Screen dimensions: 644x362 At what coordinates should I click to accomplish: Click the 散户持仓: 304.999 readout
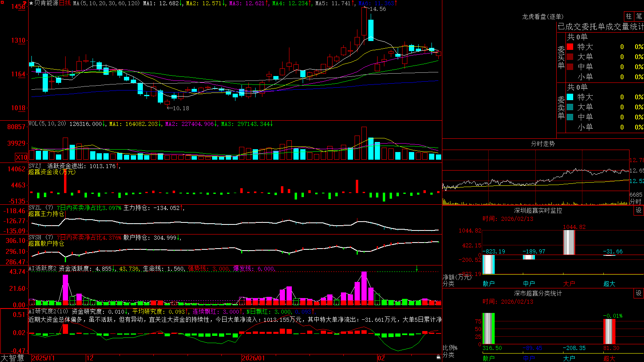pos(150,238)
